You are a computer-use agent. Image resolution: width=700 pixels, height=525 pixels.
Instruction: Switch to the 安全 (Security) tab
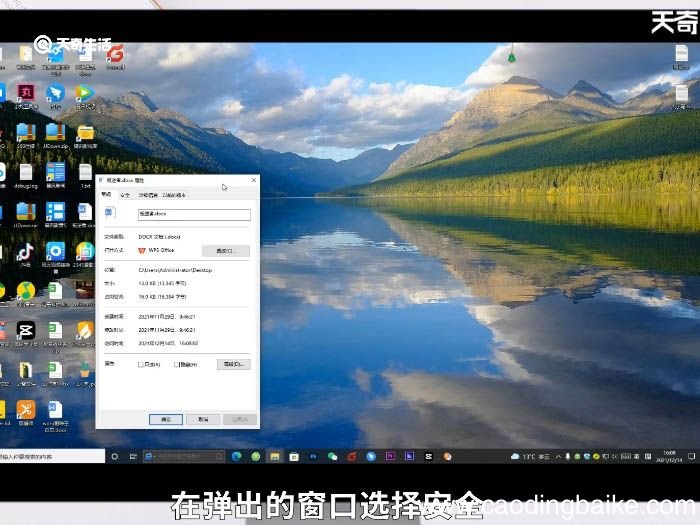(125, 195)
